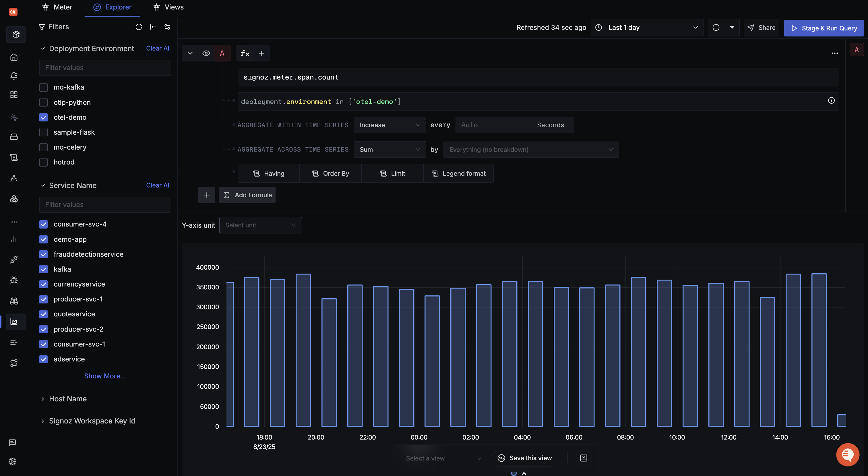Clear all Deployment Environment filters
This screenshot has height=476, width=868.
(x=158, y=49)
